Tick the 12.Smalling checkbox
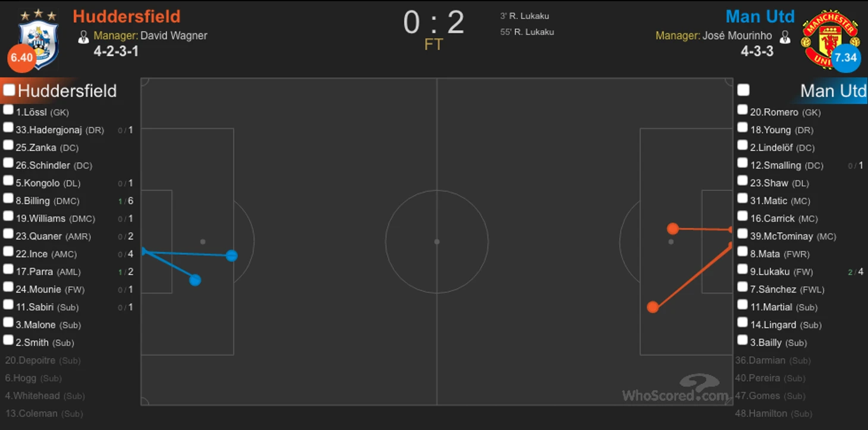 click(743, 163)
